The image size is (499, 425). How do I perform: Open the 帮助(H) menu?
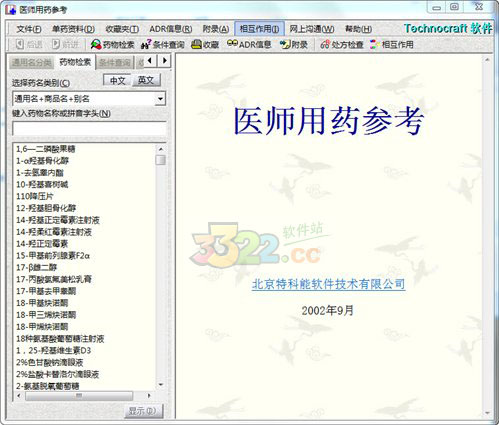pos(358,29)
